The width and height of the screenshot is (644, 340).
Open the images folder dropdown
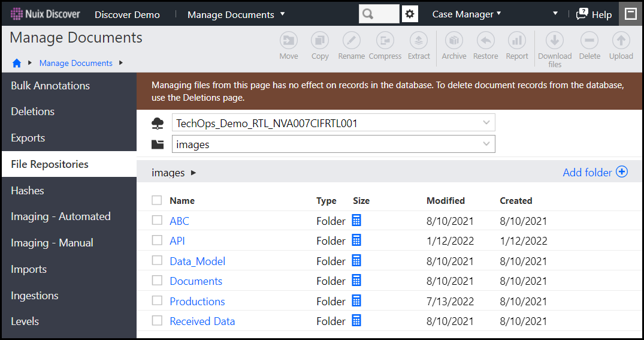coord(334,144)
